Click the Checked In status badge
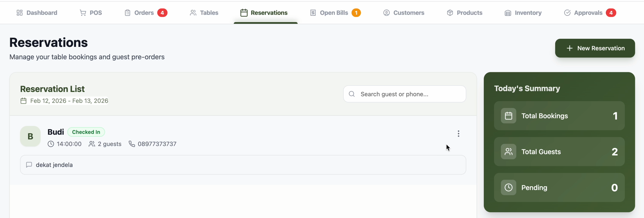This screenshot has height=218, width=644. (86, 132)
